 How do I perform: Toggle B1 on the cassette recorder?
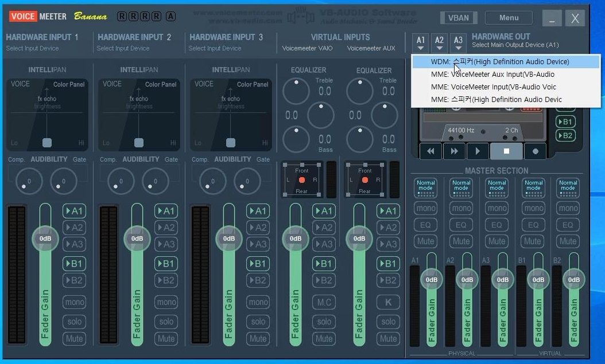[x=565, y=122]
